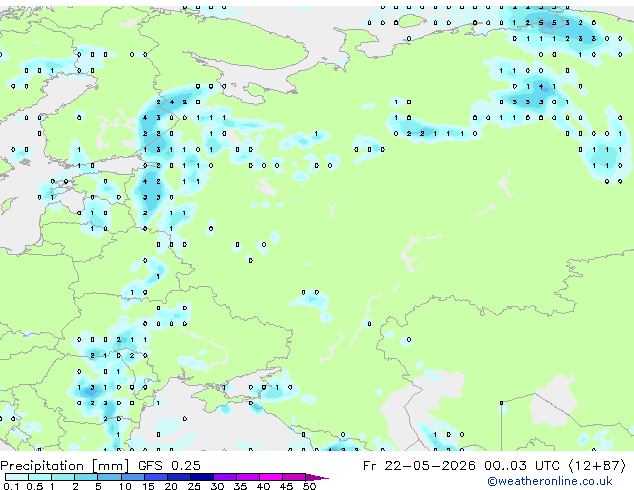Click the '(12+87)' forecast run text

pos(597,466)
